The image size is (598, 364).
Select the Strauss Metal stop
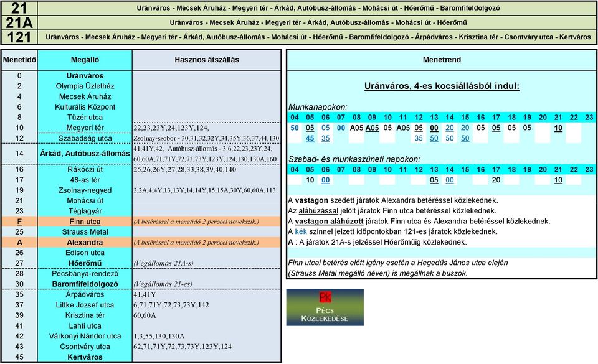coord(85,232)
